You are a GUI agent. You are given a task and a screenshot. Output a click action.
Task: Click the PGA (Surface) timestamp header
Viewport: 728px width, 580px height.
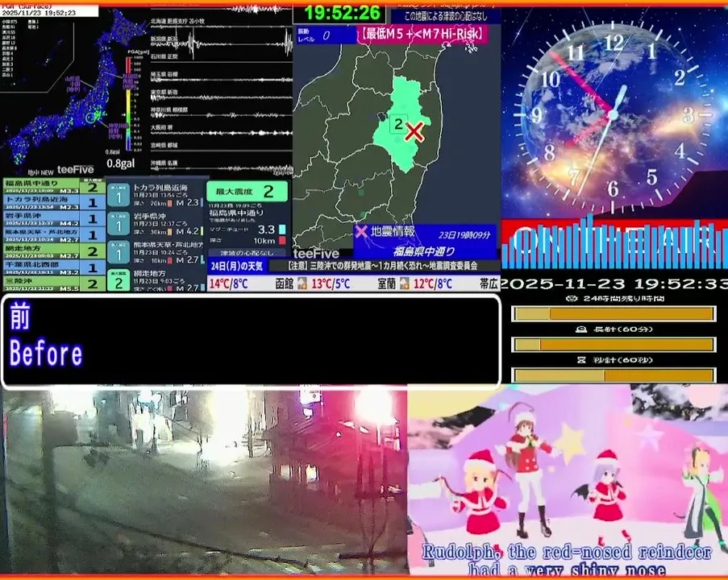pos(48,10)
